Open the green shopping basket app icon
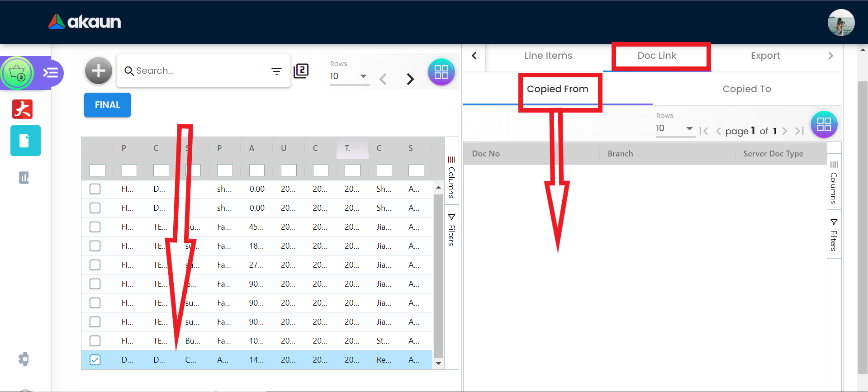The image size is (868, 392). (x=17, y=73)
